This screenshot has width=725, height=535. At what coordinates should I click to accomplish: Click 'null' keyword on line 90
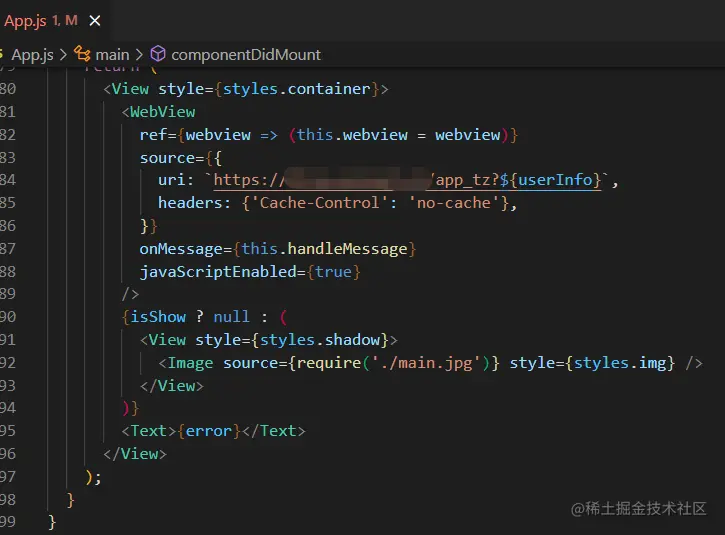232,317
